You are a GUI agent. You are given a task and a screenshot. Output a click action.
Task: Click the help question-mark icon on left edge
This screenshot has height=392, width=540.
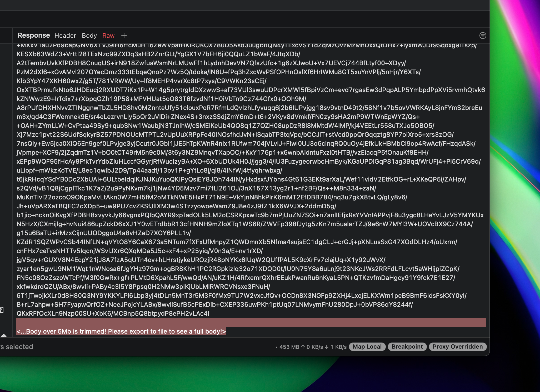[x=2, y=309]
